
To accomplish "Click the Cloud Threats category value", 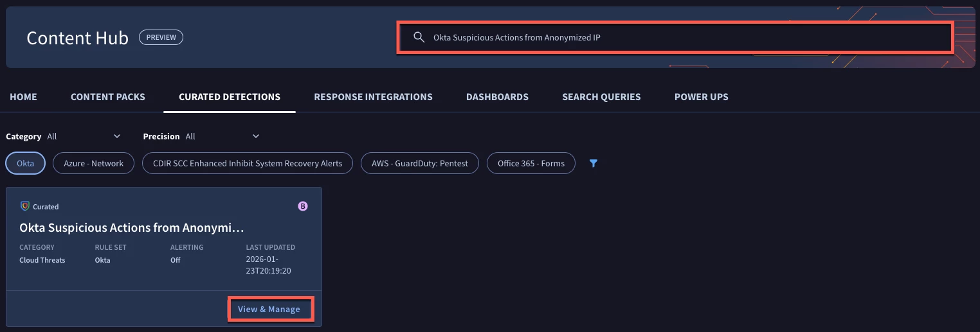I will (x=42, y=260).
